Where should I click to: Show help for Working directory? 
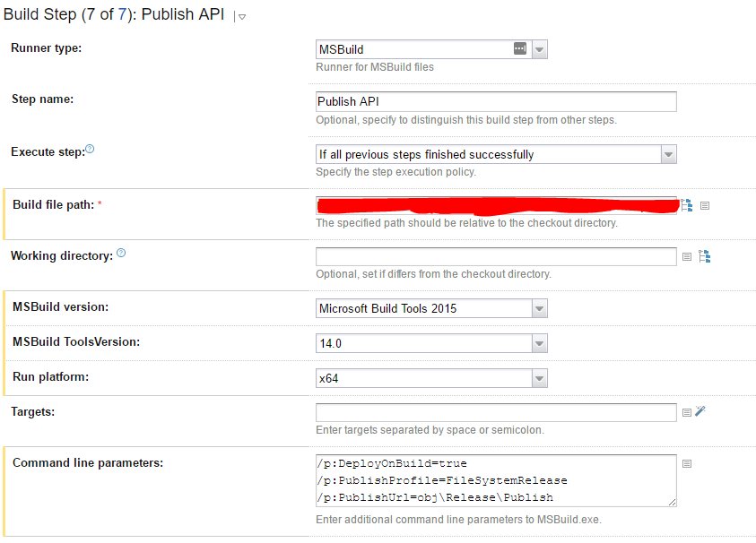coord(121,254)
